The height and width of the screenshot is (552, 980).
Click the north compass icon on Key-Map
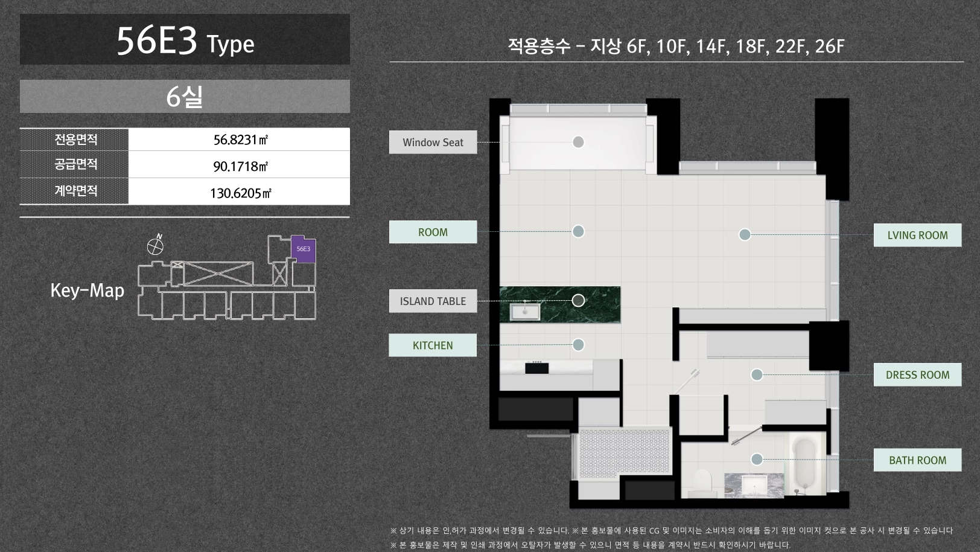pyautogui.click(x=156, y=245)
